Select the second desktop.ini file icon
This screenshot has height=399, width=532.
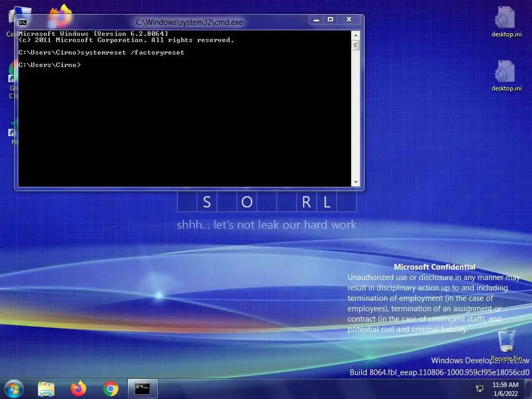click(x=506, y=76)
